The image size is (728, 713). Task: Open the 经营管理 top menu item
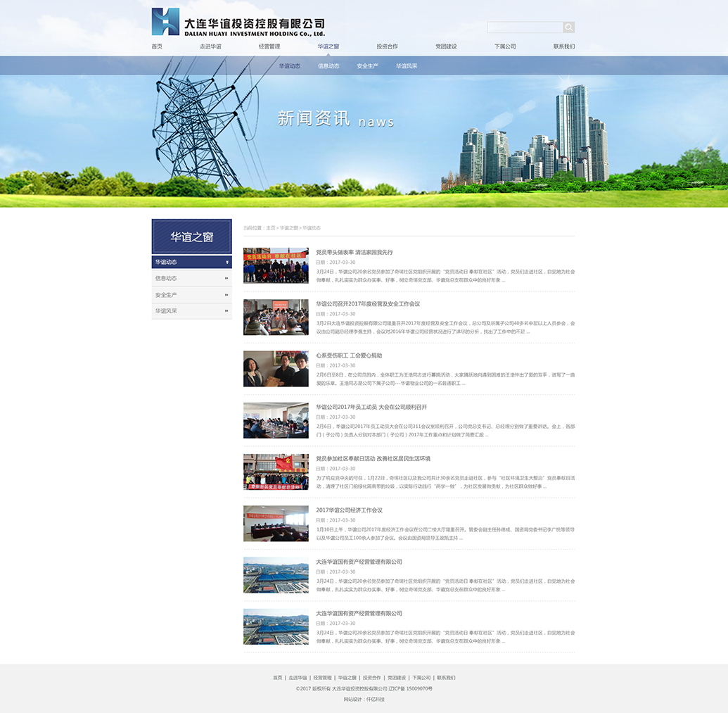(x=269, y=46)
